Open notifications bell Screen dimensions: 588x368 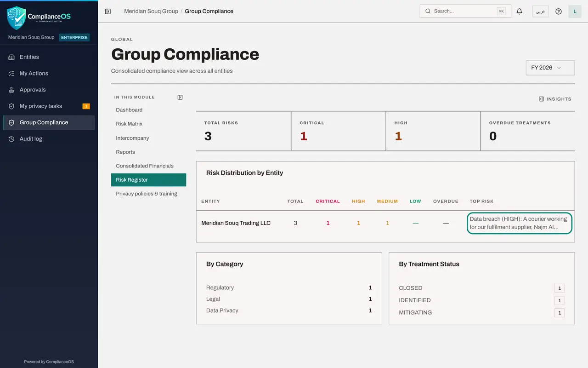coord(520,11)
